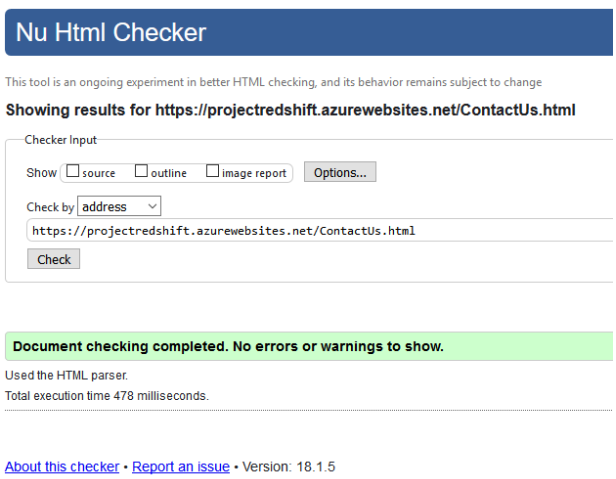Screen dimensions: 616x479
Task: Enable the source checkbox
Action: 73,171
